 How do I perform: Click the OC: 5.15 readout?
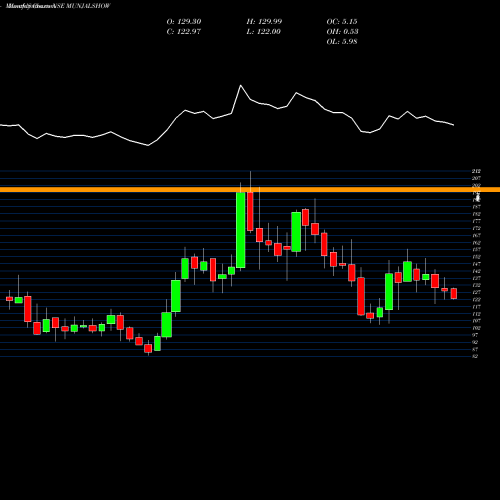pos(342,22)
